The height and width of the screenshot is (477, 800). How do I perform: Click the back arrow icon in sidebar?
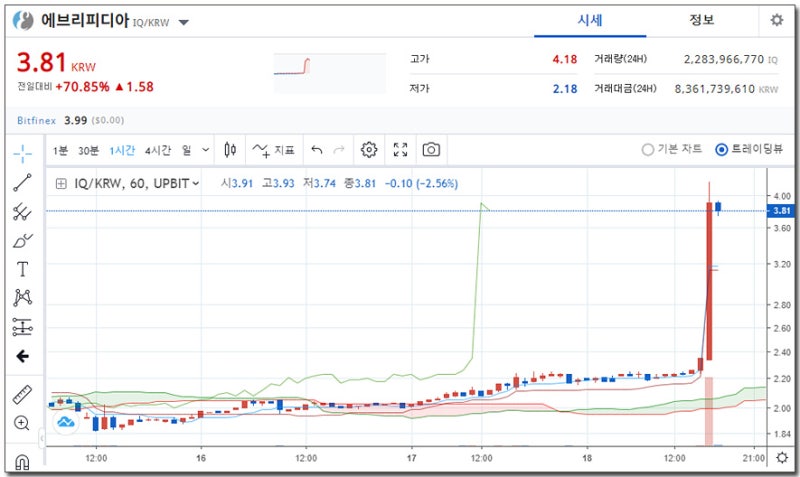(x=22, y=356)
